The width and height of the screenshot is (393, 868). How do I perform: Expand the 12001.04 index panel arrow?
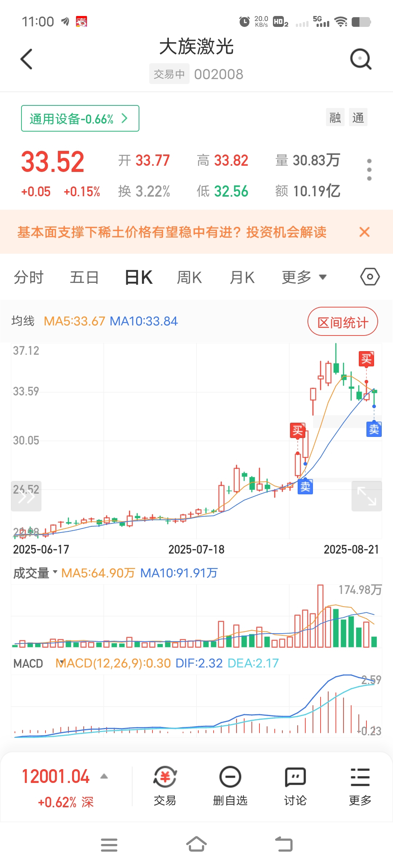104,776
